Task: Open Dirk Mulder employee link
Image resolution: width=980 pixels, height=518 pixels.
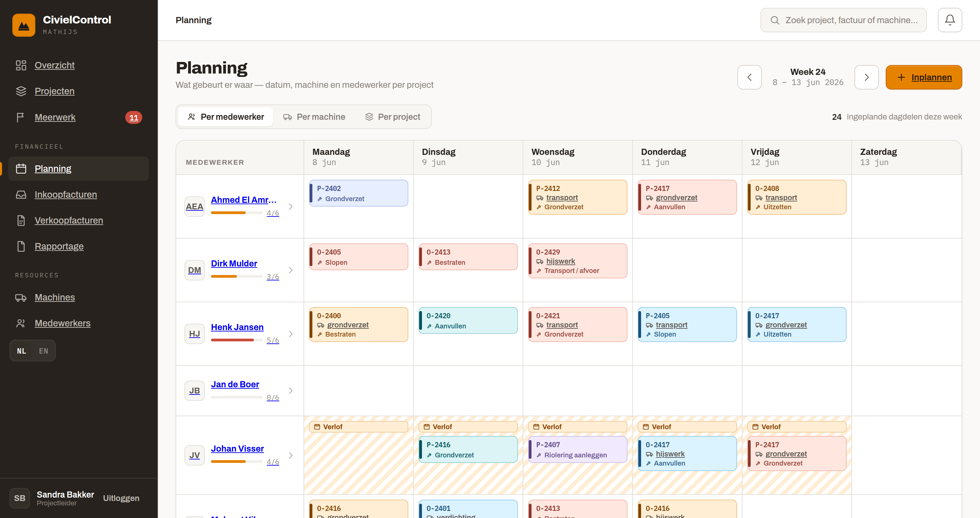Action: [234, 263]
